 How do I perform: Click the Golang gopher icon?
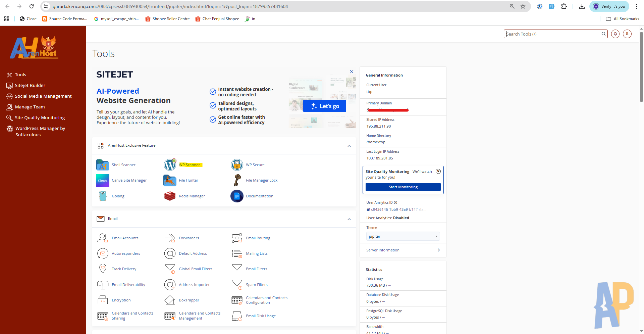click(x=103, y=196)
